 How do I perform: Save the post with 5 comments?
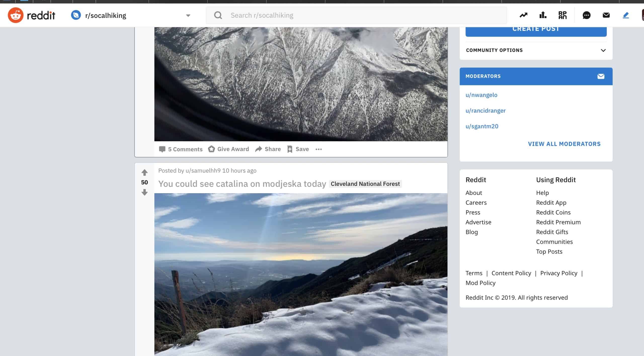(298, 149)
